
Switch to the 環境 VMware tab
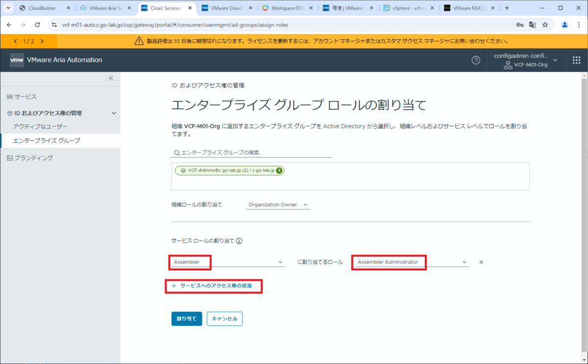pyautogui.click(x=348, y=8)
